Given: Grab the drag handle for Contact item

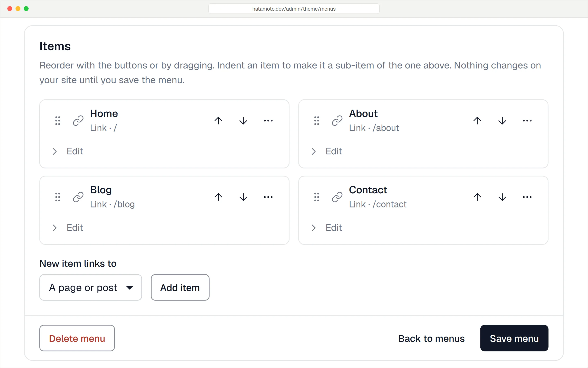Looking at the screenshot, I should (317, 197).
